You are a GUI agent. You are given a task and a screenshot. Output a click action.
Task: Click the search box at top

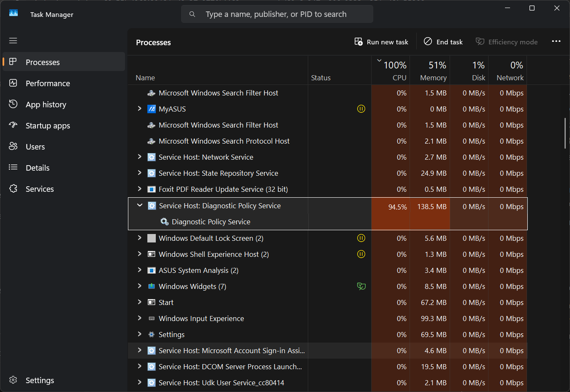(277, 14)
